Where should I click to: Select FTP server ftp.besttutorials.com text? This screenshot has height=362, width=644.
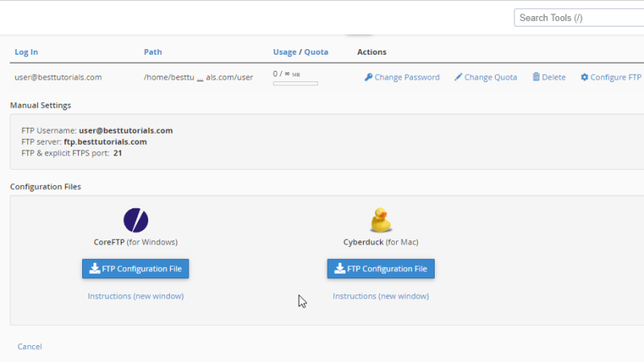coord(105,142)
